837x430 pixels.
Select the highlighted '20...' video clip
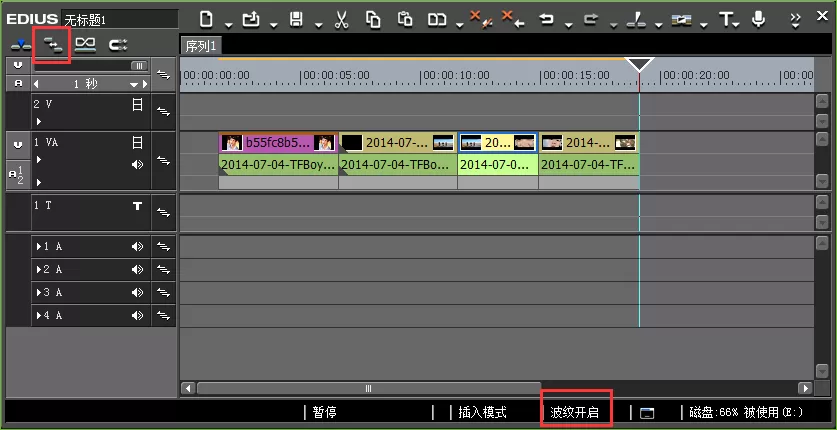point(498,142)
